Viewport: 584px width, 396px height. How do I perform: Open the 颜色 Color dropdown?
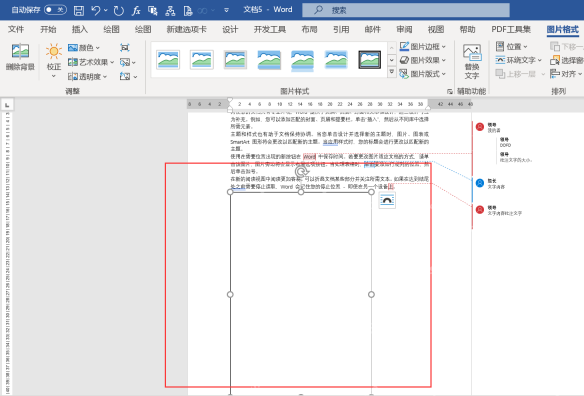click(x=98, y=48)
